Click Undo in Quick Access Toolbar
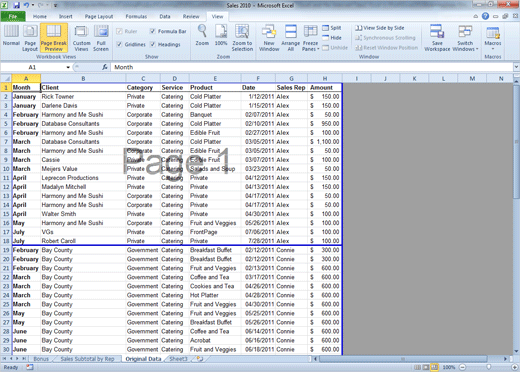 [x=26, y=5]
